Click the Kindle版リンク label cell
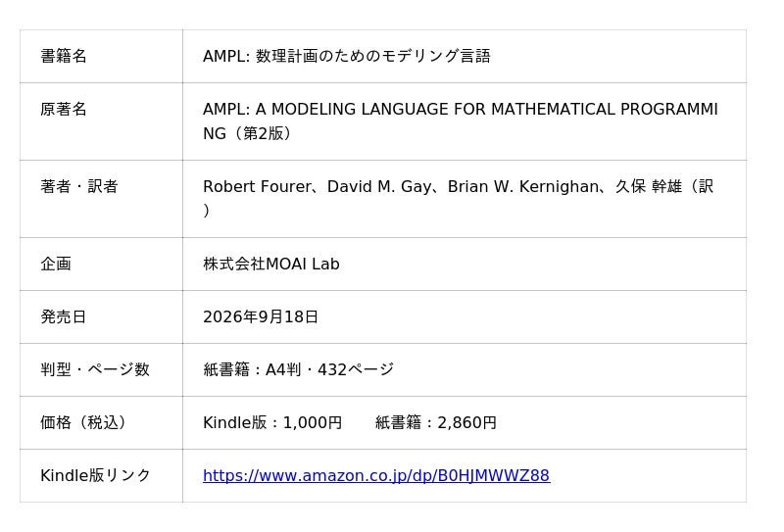Viewport: 784px width, 532px height. 101,475
